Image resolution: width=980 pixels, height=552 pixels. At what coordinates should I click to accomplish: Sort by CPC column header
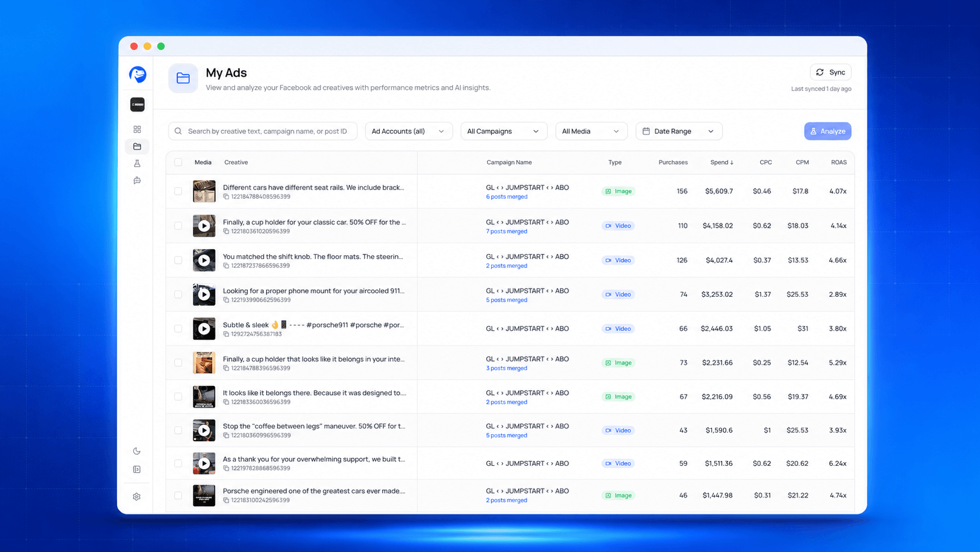[x=765, y=162]
